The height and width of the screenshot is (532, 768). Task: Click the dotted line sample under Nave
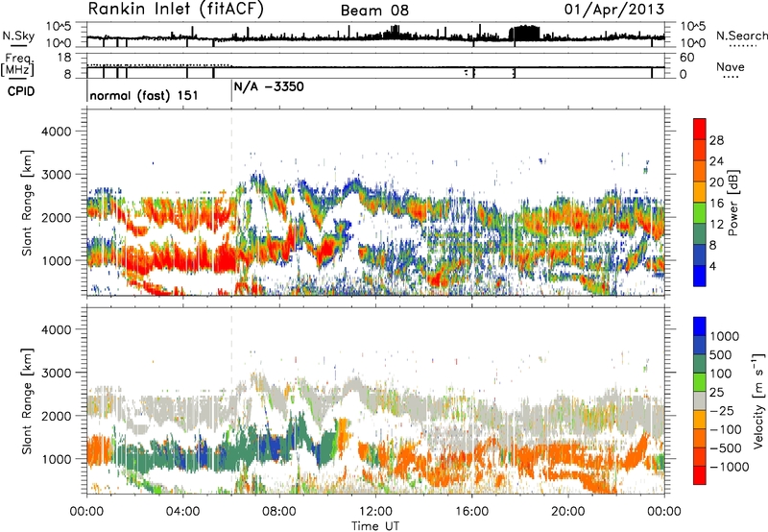click(x=731, y=78)
